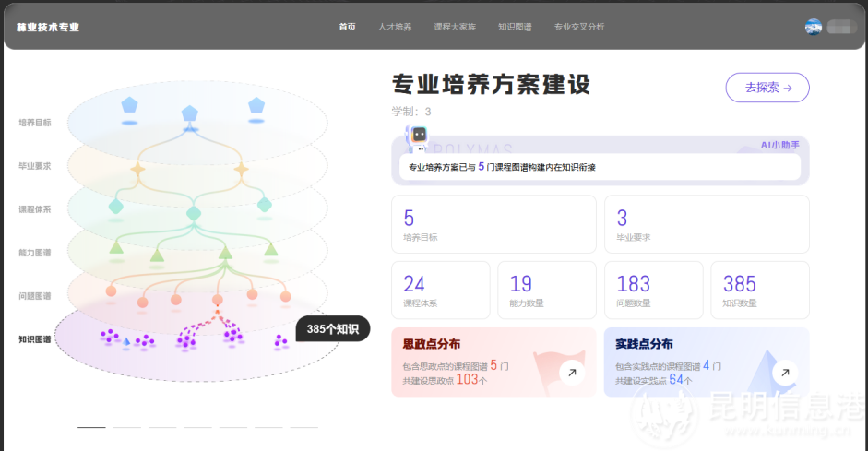Open the 人才培养 menu tab
The height and width of the screenshot is (451, 868).
pyautogui.click(x=395, y=27)
